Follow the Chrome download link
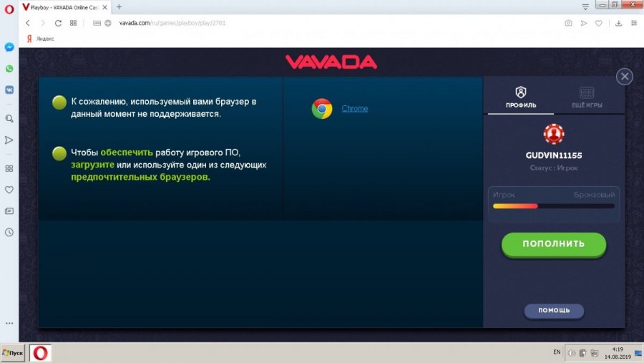This screenshot has height=363, width=644. [x=355, y=109]
